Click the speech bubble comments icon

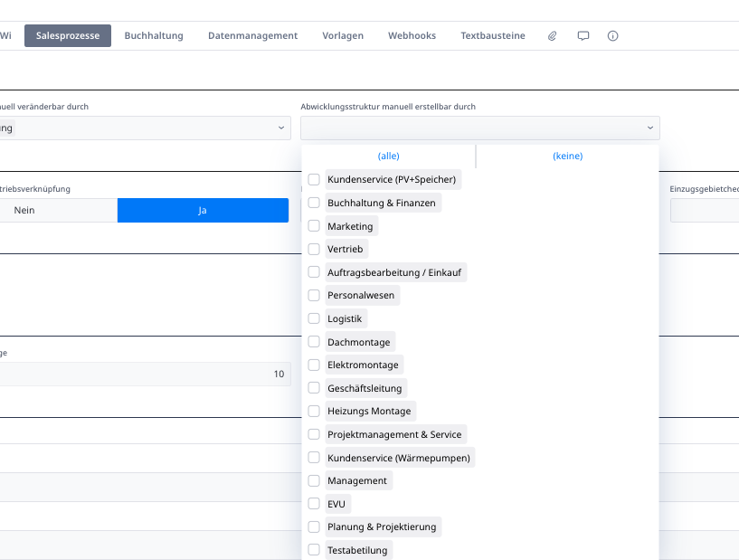[583, 36]
